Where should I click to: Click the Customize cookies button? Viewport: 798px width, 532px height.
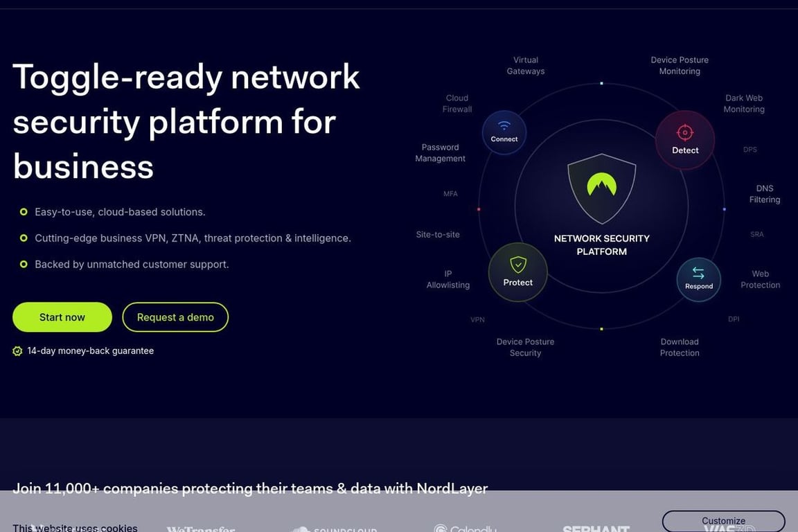coord(723,521)
